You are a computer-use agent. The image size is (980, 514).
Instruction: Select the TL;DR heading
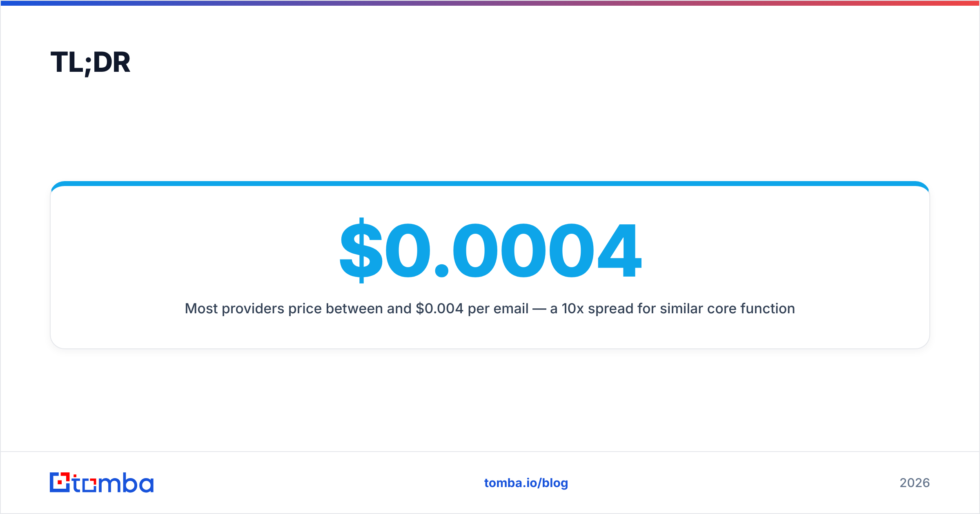coord(90,63)
